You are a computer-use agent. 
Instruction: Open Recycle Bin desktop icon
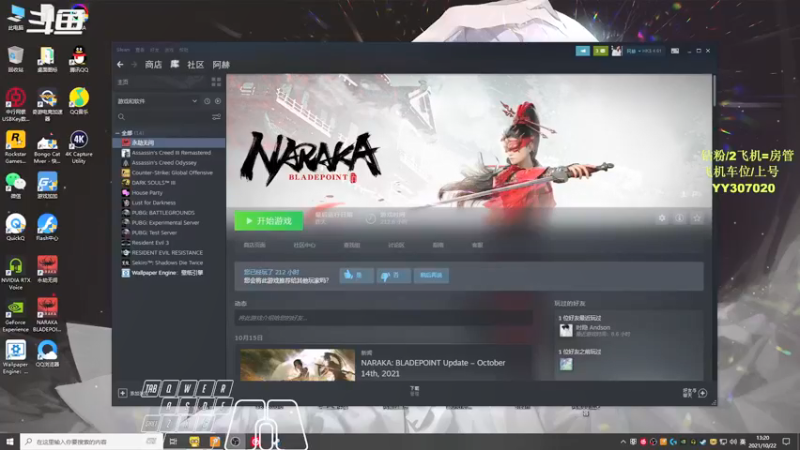pyautogui.click(x=15, y=59)
